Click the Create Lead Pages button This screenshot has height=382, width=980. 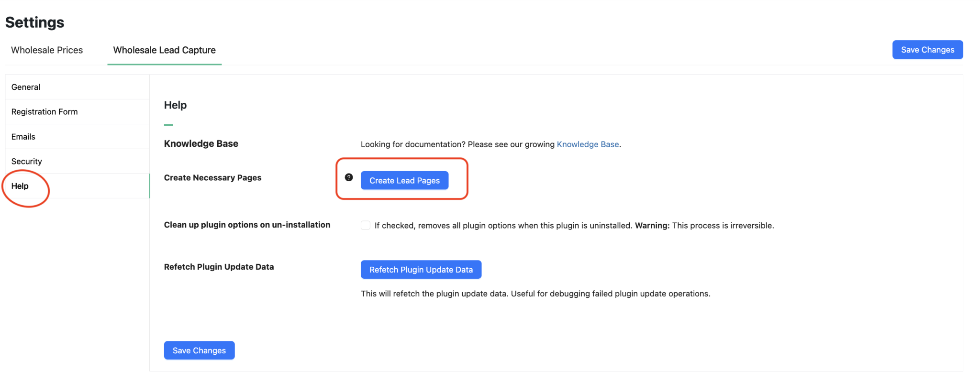click(404, 180)
